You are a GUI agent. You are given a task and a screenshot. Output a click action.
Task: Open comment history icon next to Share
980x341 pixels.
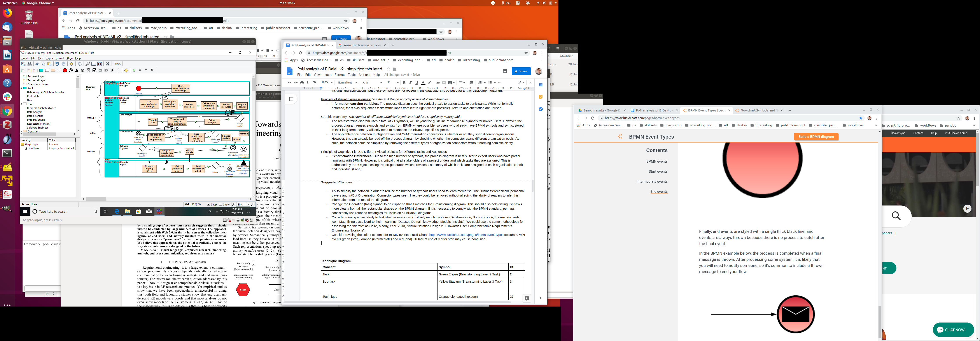[x=505, y=71]
